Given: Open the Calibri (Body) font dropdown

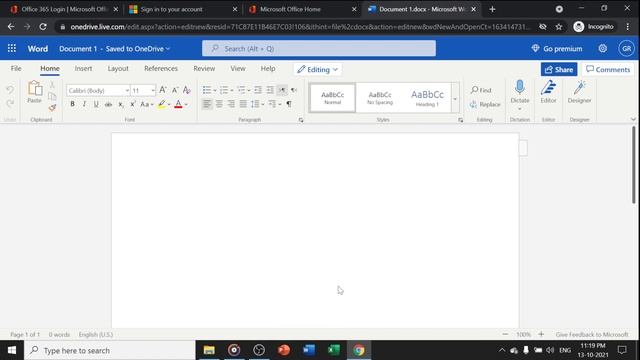Looking at the screenshot, I should click(x=127, y=90).
